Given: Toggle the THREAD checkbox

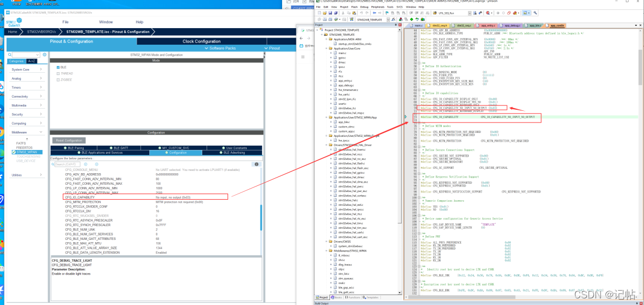Looking at the screenshot, I should (x=58, y=73).
